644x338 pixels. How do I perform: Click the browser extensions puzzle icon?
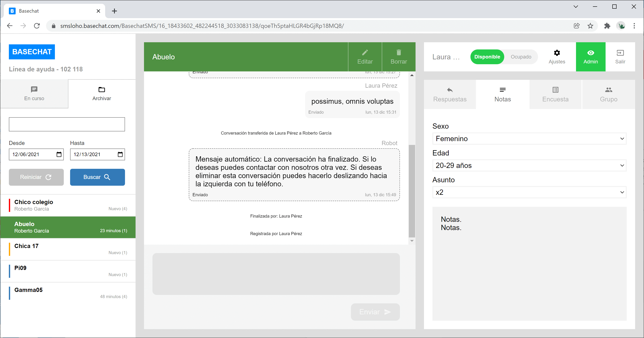[x=607, y=26]
